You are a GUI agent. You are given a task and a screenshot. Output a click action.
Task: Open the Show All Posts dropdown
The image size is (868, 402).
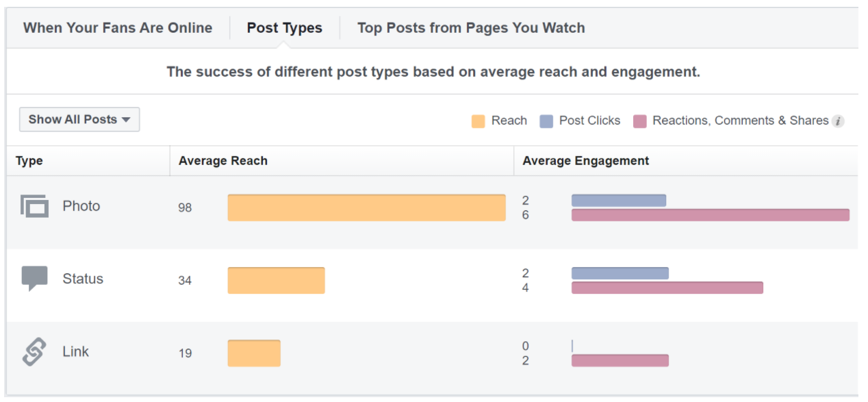point(79,119)
